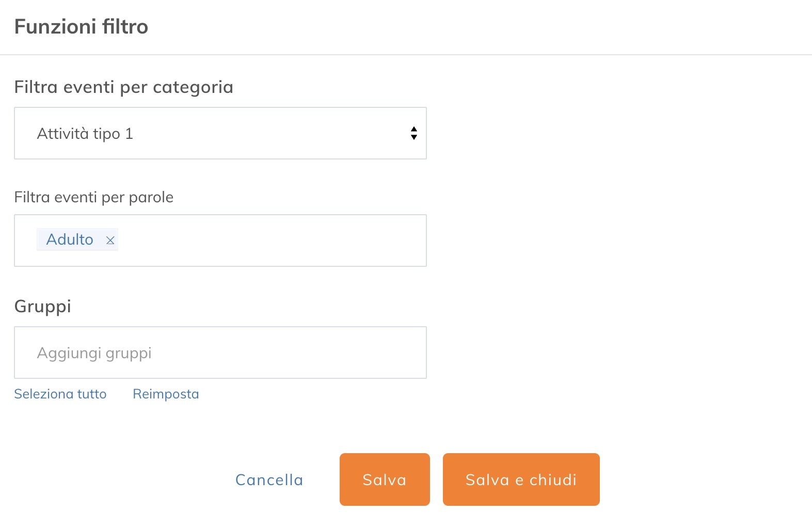Focus the keyword filter field beside Adulto
This screenshot has height=528, width=812.
tap(268, 241)
